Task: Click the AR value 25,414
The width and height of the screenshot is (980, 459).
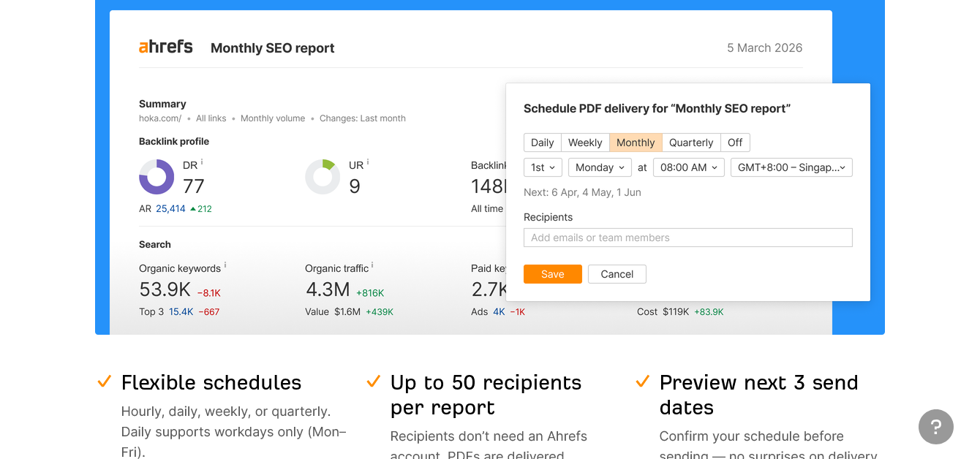Action: pos(170,208)
